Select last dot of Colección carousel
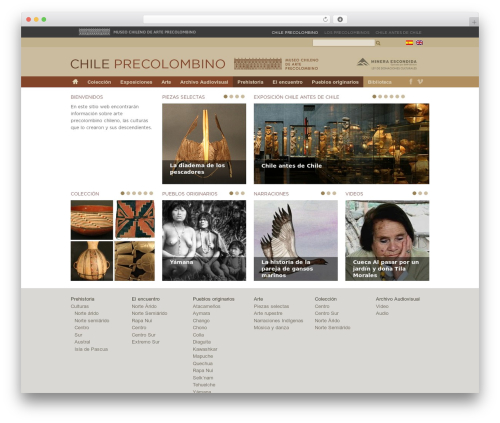The width and height of the screenshot is (500, 423). (x=151, y=193)
